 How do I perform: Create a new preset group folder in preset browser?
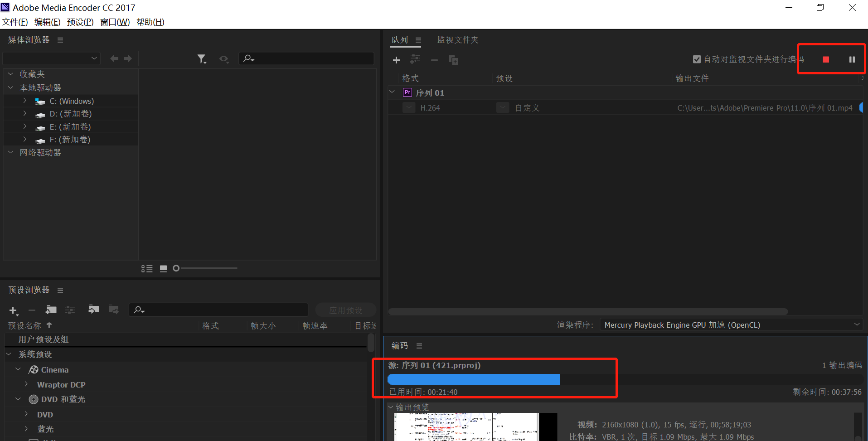tap(51, 310)
